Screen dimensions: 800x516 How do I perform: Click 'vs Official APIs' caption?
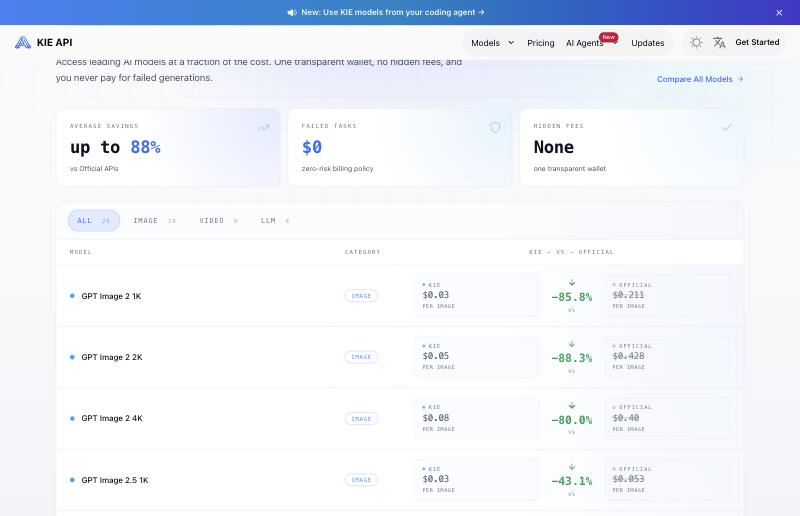tap(94, 168)
